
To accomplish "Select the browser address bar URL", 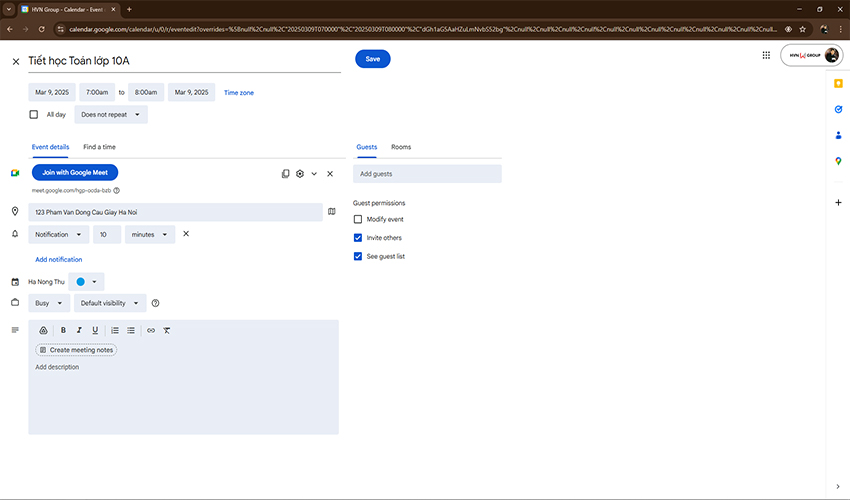I will pos(423,29).
